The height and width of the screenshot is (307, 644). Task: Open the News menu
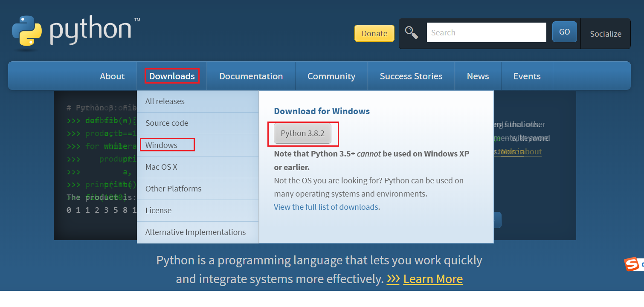pos(478,76)
